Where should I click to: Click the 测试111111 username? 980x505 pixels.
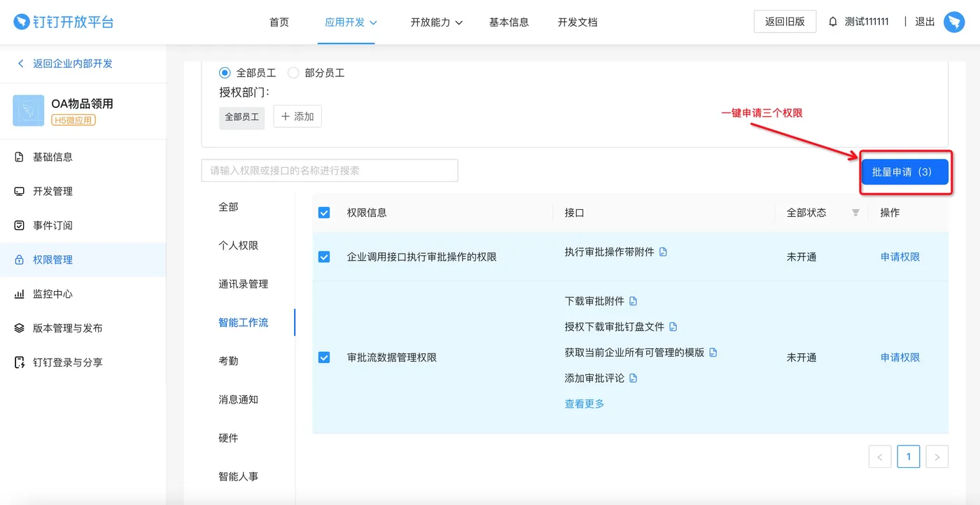(x=867, y=22)
